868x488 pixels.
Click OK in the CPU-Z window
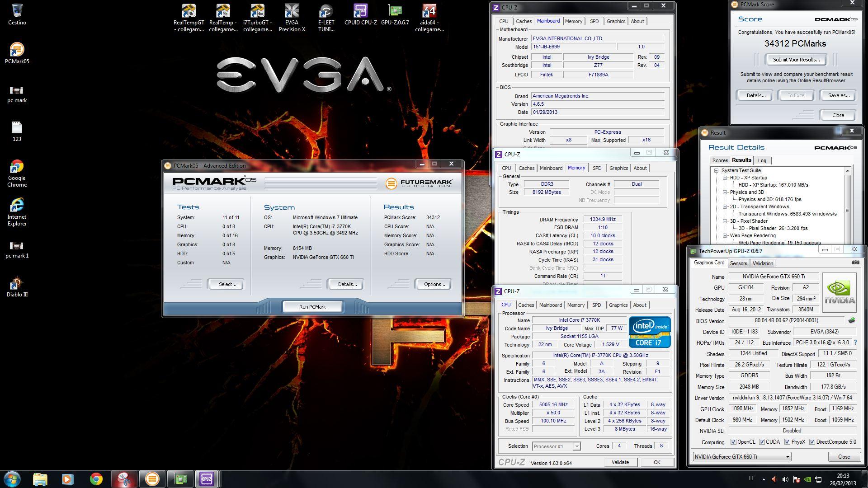click(x=657, y=462)
